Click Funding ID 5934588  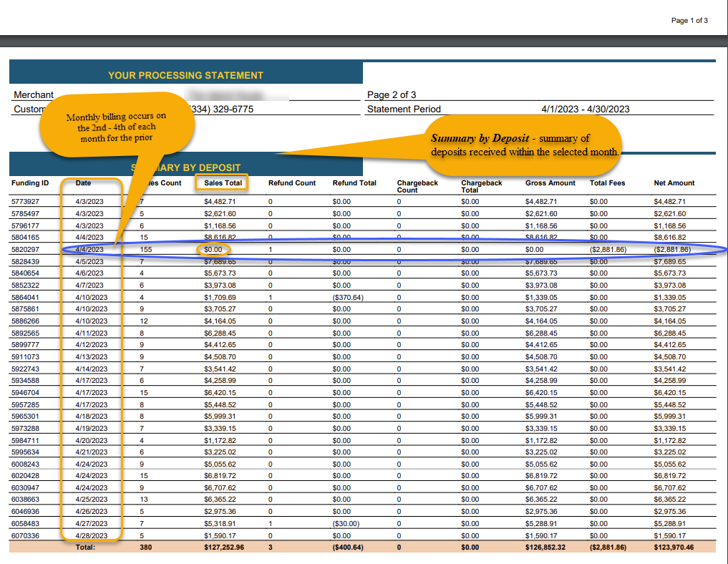(x=26, y=380)
